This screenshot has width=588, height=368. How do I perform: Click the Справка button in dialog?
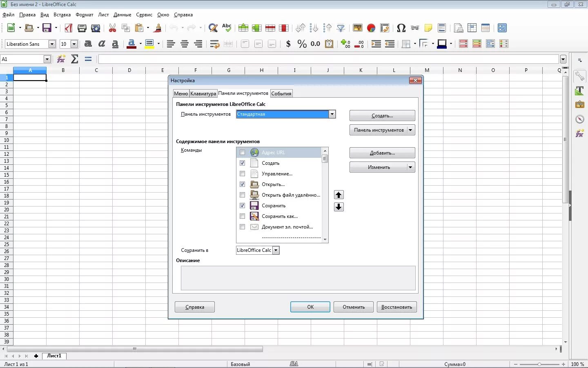pyautogui.click(x=195, y=307)
